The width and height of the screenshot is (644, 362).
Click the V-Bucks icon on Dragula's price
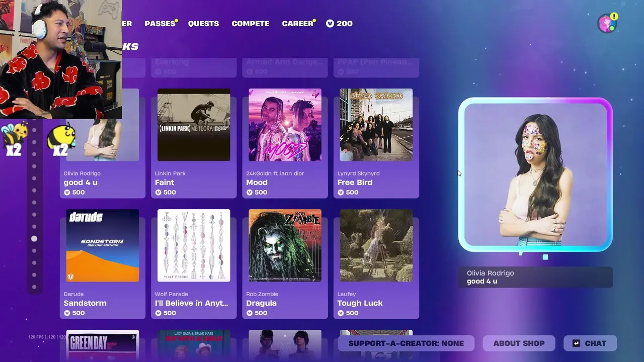(250, 313)
